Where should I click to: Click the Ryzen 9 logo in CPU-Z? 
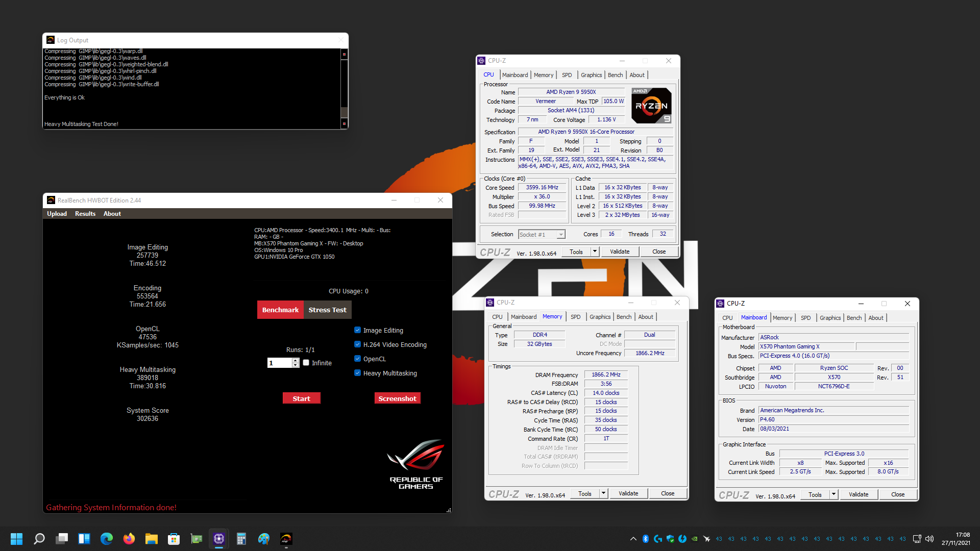pyautogui.click(x=652, y=106)
